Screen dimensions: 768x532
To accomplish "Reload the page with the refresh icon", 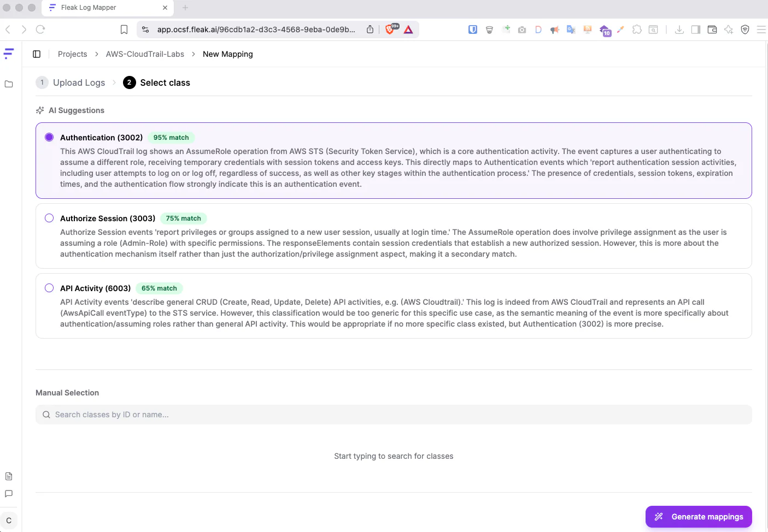I will pyautogui.click(x=40, y=29).
